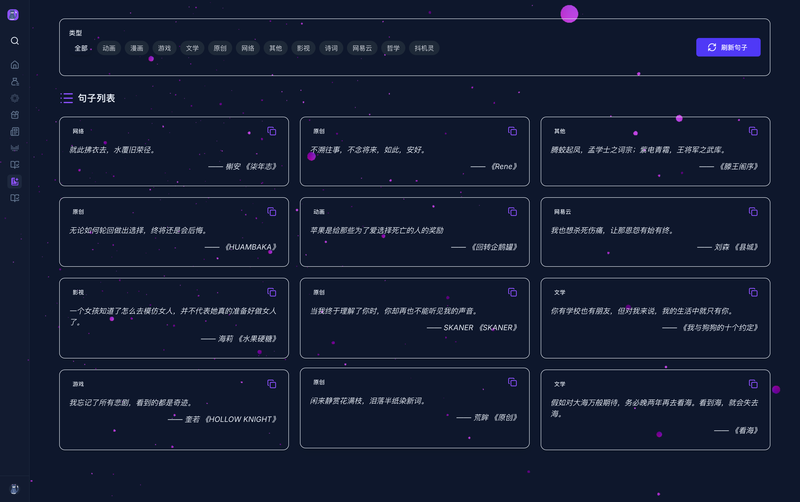Filter sentences by 原创
This screenshot has height=502, width=800.
tap(220, 48)
